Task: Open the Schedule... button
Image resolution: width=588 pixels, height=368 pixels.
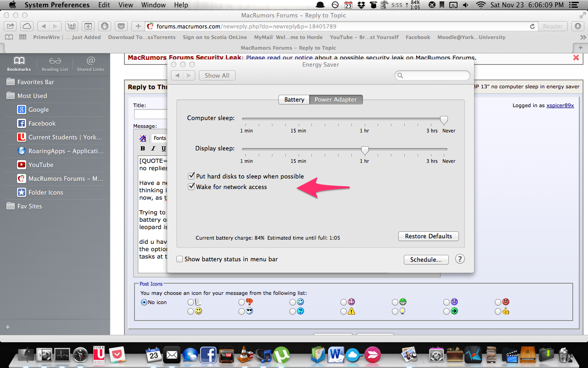Action: point(426,259)
